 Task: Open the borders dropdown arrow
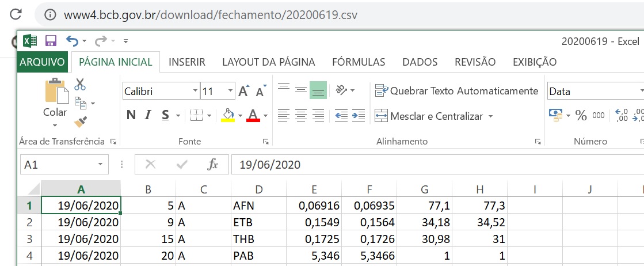(x=209, y=116)
